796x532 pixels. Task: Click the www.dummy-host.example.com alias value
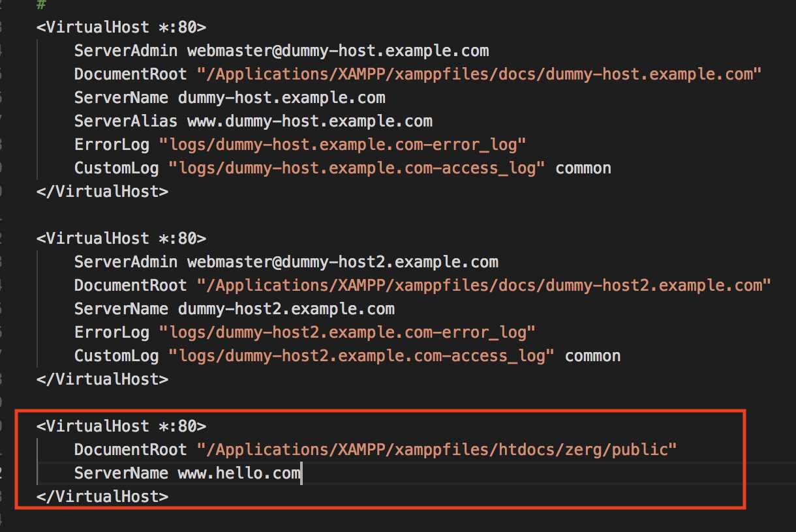click(x=309, y=121)
